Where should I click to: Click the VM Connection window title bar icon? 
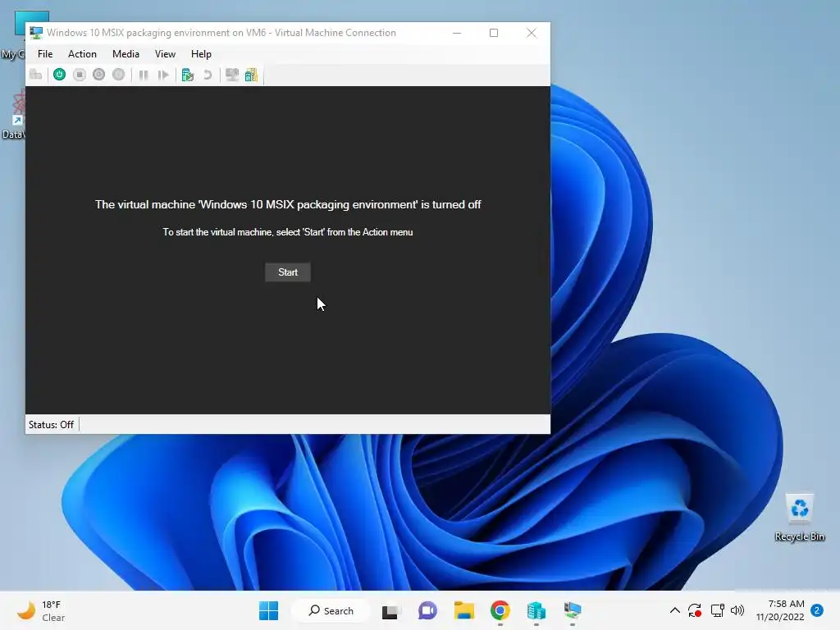point(36,33)
